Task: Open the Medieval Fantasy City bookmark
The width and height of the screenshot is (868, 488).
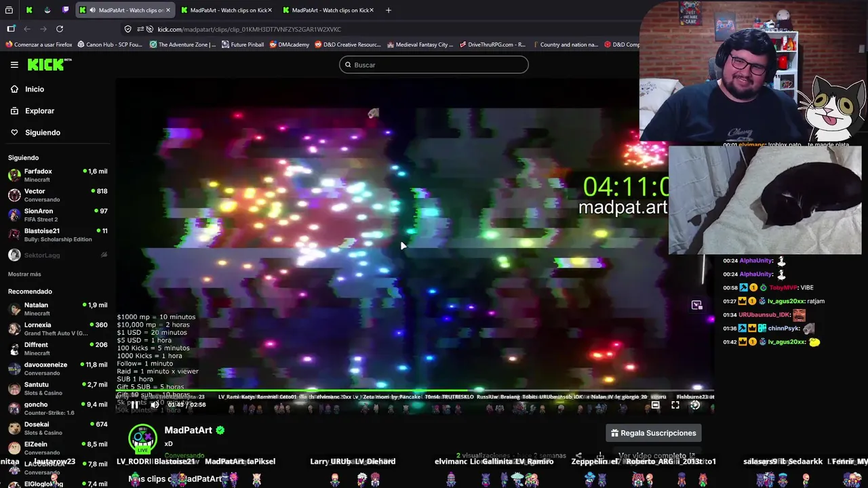Action: pos(420,45)
